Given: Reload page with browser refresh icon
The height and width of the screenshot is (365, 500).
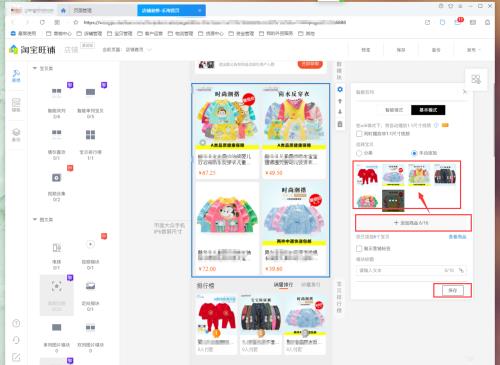Looking at the screenshot, I should pyautogui.click(x=42, y=22).
